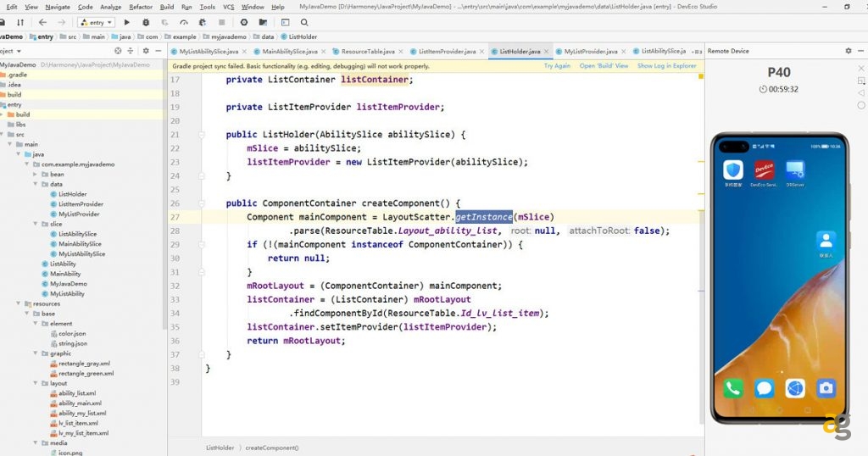Click Try Again for Gradle sync
The width and height of the screenshot is (868, 456).
click(x=557, y=66)
